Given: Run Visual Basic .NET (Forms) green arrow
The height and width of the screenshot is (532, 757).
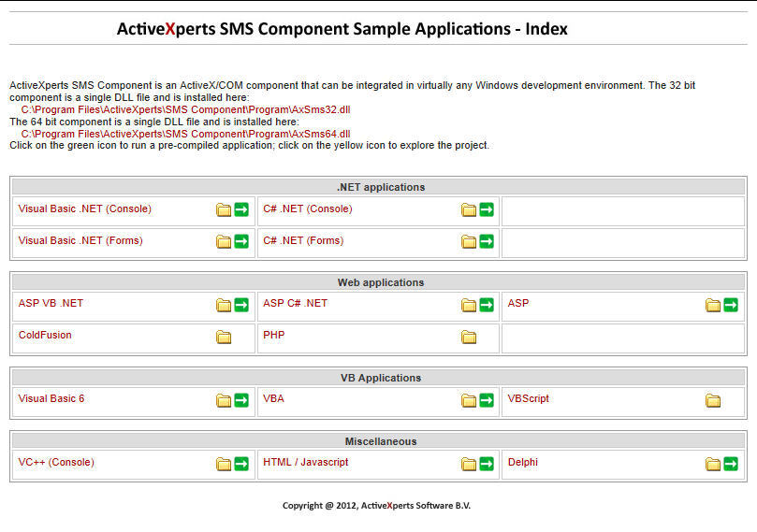Looking at the screenshot, I should pyautogui.click(x=241, y=241).
